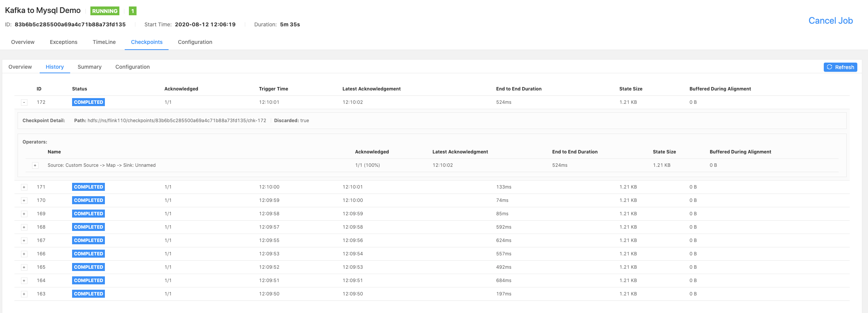The image size is (868, 313).
Task: Select the top-level Checkpoints tab
Action: tap(147, 42)
